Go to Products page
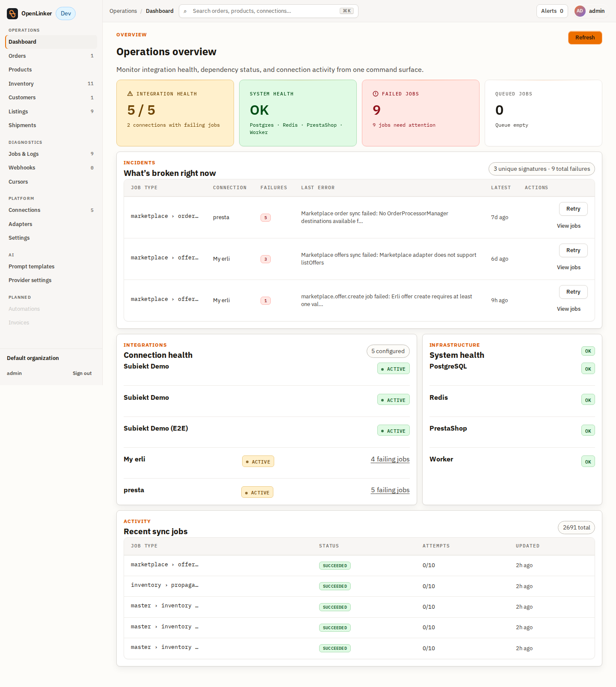 [x=51, y=70]
